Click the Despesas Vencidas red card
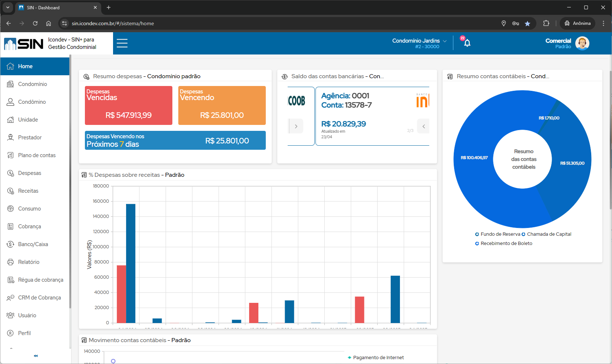 (129, 106)
